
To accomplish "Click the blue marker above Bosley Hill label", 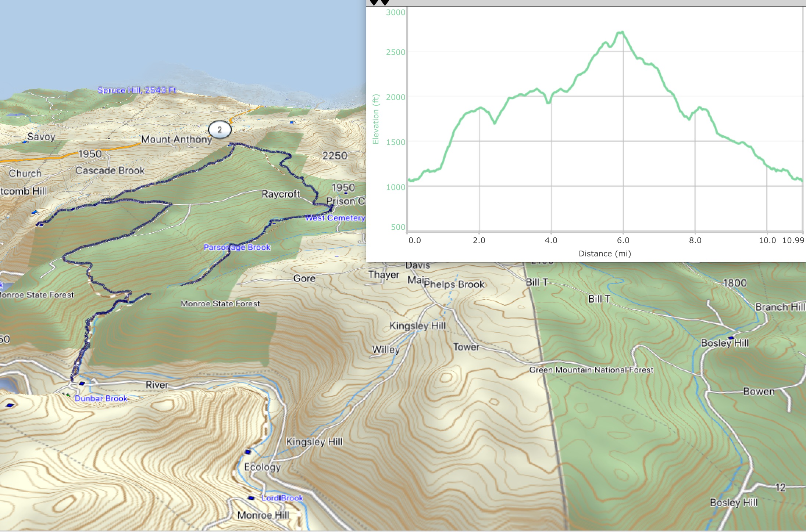I will pyautogui.click(x=731, y=337).
